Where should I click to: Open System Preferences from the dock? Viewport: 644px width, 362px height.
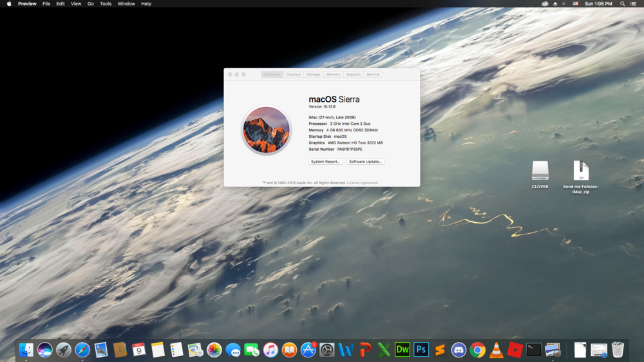click(327, 350)
